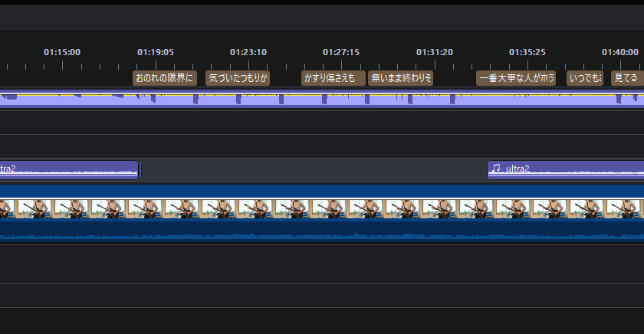Image resolution: width=644 pixels, height=334 pixels.
Task: Seek to 01:35:25 on the timeline ruler
Action: point(527,53)
